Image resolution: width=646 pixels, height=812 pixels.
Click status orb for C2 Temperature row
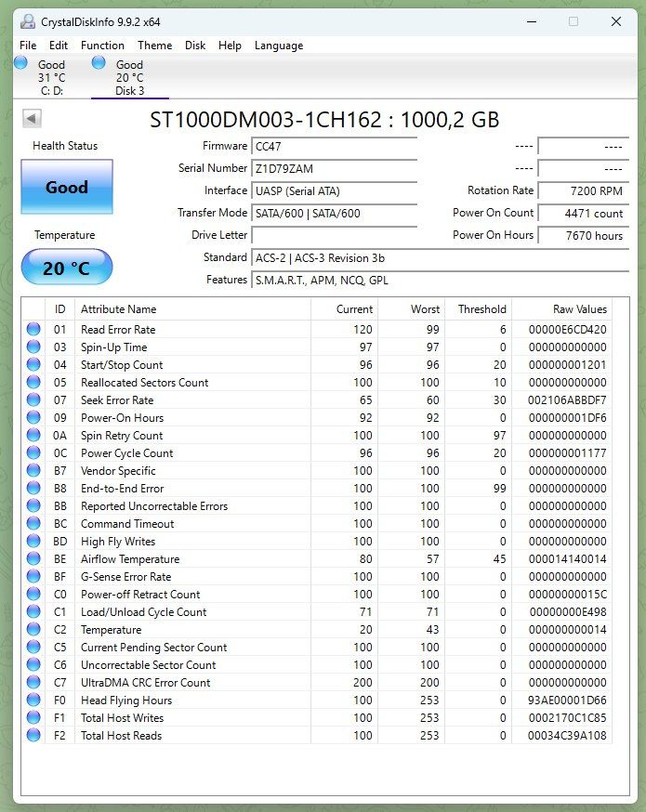[x=33, y=629]
